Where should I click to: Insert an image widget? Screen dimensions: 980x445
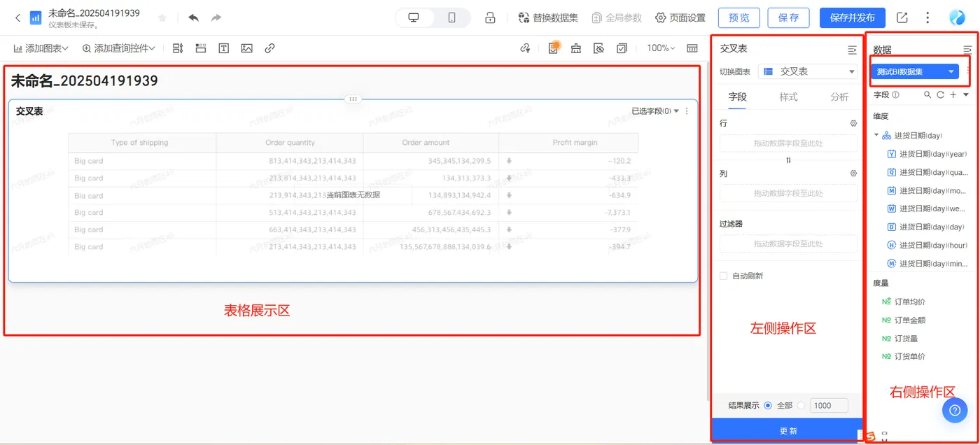[246, 48]
